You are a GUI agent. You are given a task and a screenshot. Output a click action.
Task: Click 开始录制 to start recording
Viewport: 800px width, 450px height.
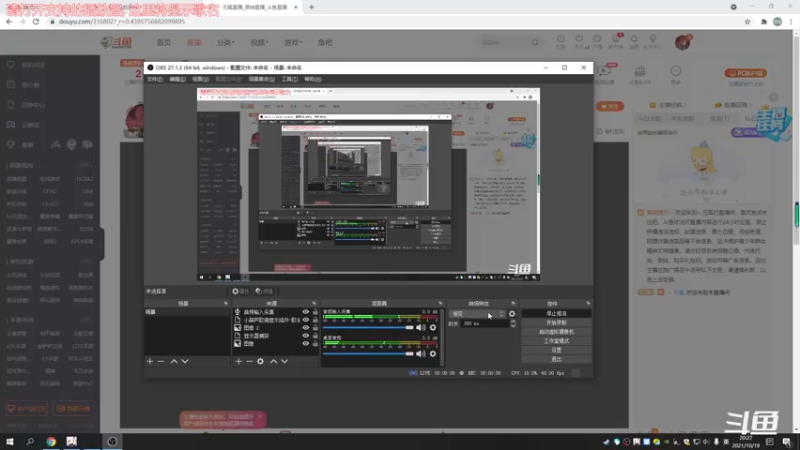(556, 322)
